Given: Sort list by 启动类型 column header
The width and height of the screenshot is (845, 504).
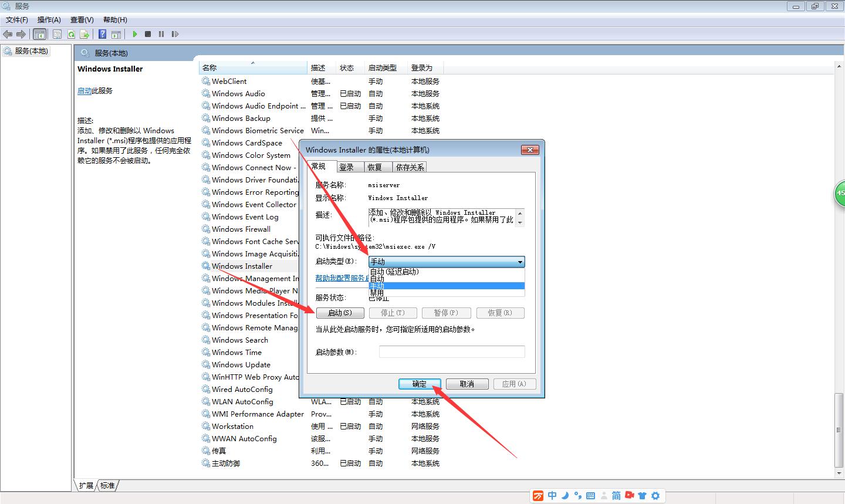Looking at the screenshot, I should click(x=386, y=68).
